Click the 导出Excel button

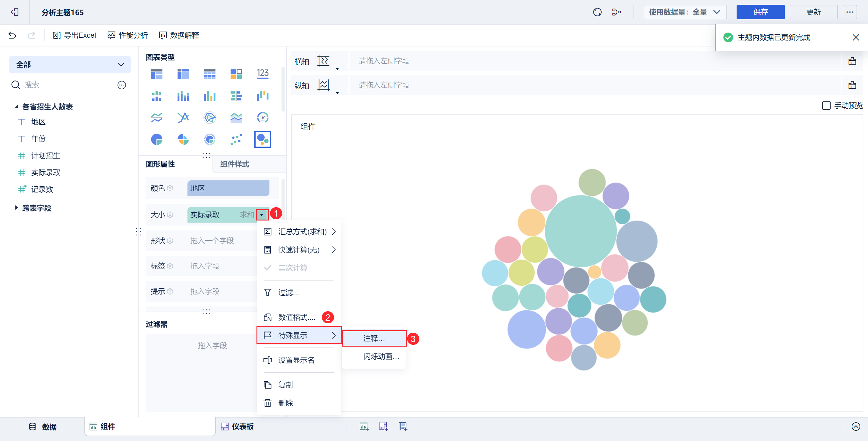74,35
